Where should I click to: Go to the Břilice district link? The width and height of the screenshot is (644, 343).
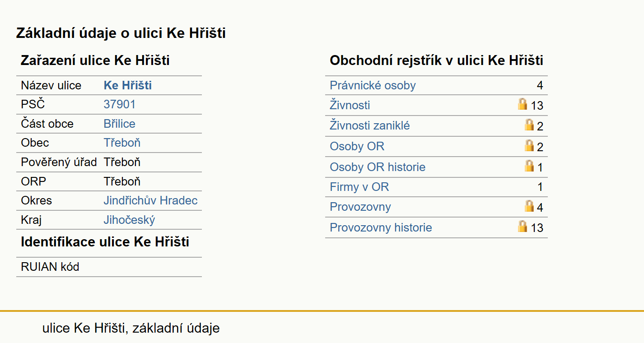pyautogui.click(x=120, y=124)
